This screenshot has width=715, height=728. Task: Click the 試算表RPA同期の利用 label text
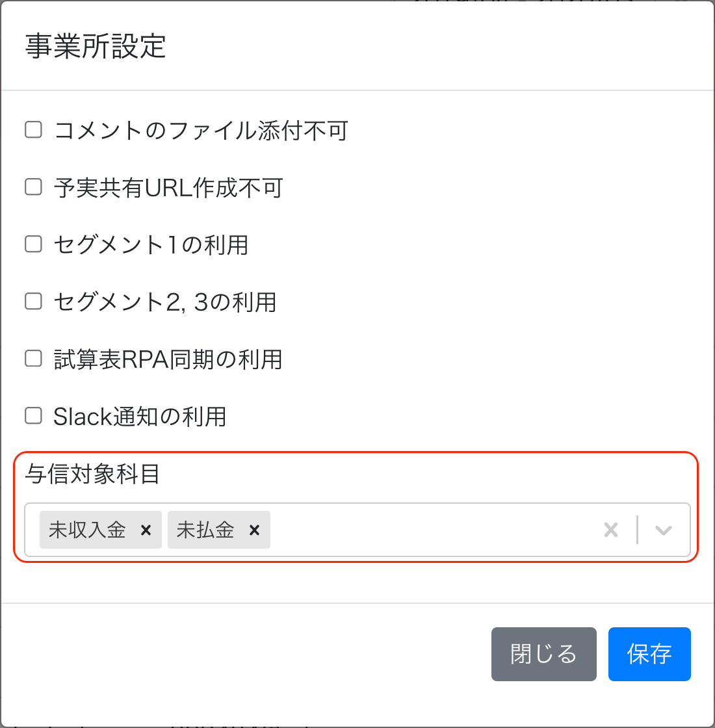(168, 359)
